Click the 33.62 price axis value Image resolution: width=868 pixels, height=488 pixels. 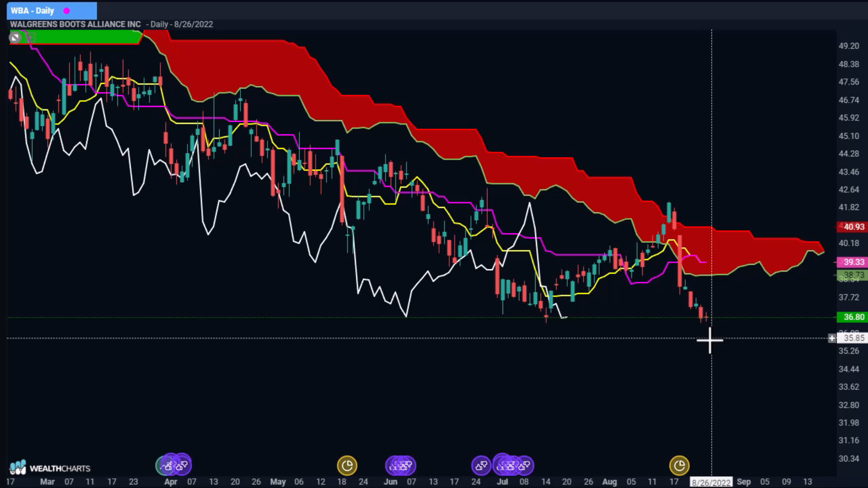[849, 387]
